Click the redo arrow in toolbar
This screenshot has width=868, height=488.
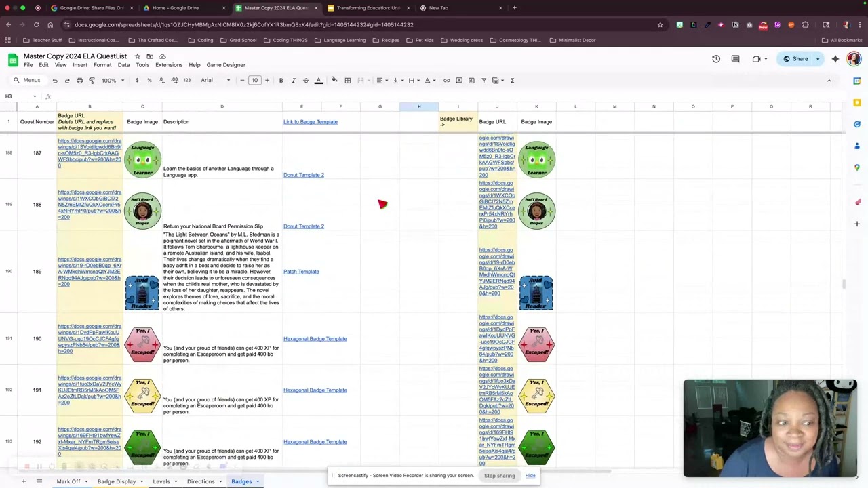pos(67,80)
